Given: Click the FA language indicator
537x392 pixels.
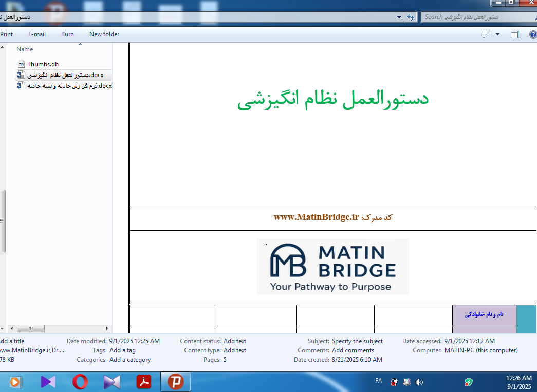Looking at the screenshot, I should (378, 381).
